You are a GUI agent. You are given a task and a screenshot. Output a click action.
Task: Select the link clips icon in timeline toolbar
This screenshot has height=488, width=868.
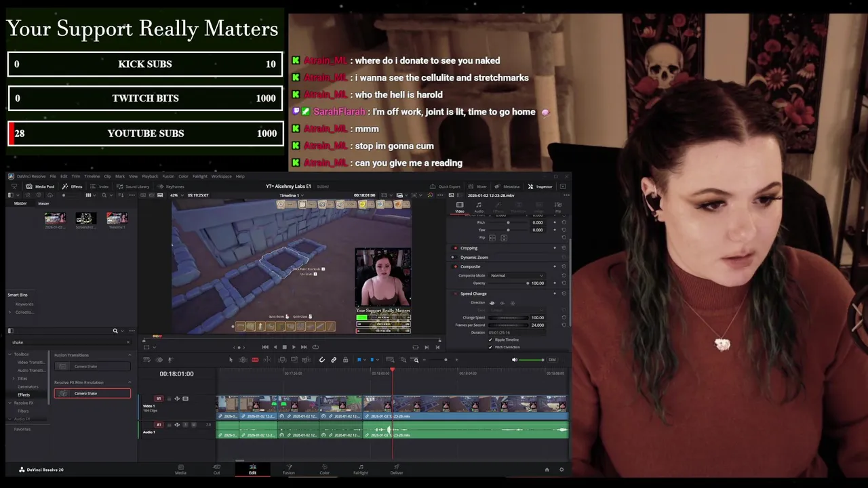click(x=334, y=360)
